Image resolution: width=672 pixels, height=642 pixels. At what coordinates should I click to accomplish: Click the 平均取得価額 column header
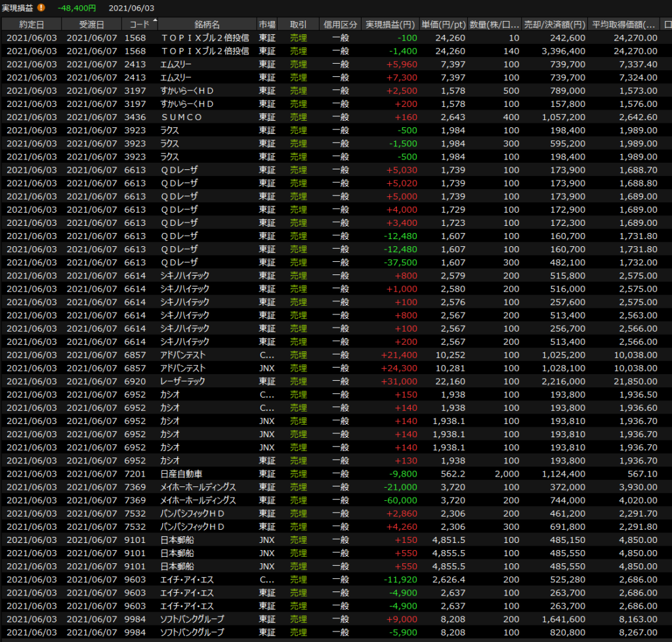click(623, 24)
